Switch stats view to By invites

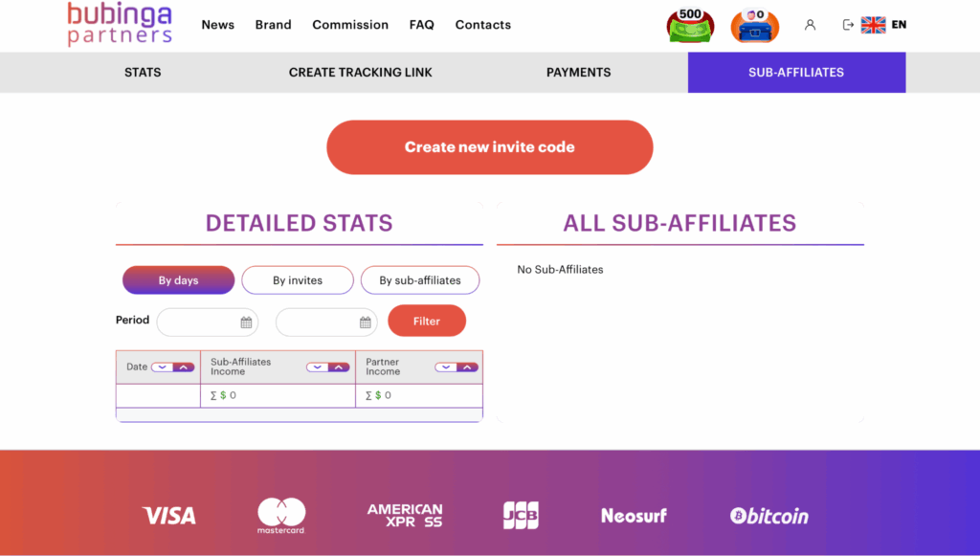point(298,280)
